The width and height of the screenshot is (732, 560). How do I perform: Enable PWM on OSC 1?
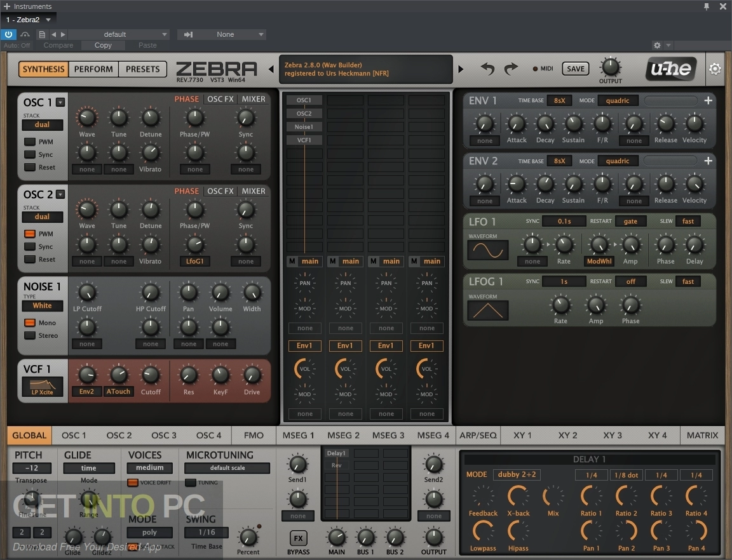30,142
